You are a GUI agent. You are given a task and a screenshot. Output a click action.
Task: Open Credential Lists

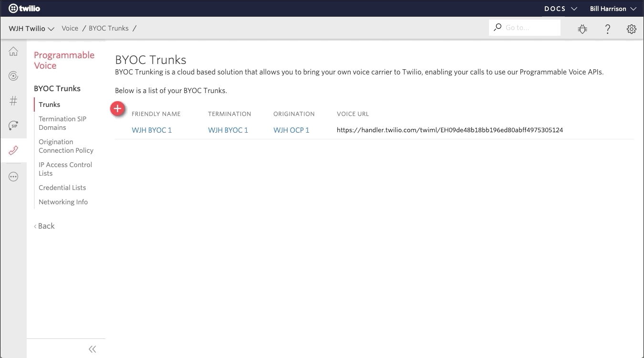tap(62, 188)
